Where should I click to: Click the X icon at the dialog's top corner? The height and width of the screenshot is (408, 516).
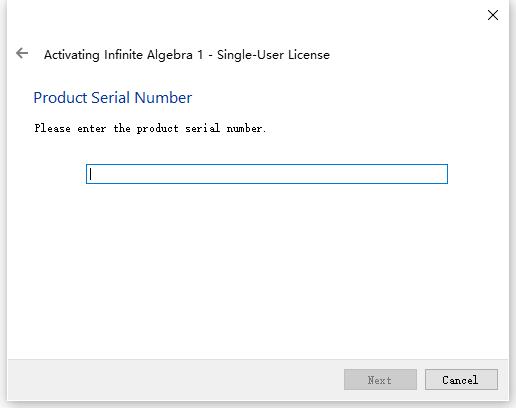(493, 15)
